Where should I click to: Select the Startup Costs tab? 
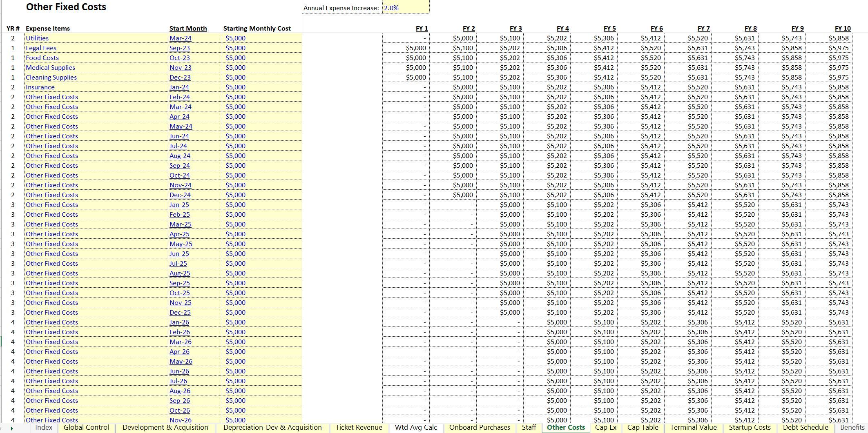pos(750,427)
